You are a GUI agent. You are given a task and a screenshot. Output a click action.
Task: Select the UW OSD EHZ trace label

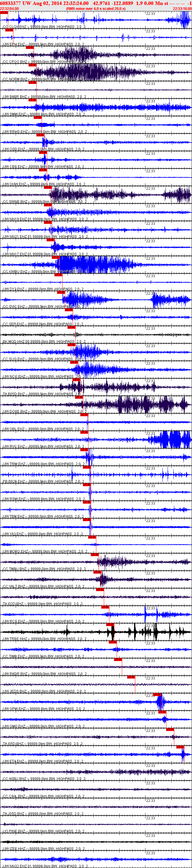(43, 149)
